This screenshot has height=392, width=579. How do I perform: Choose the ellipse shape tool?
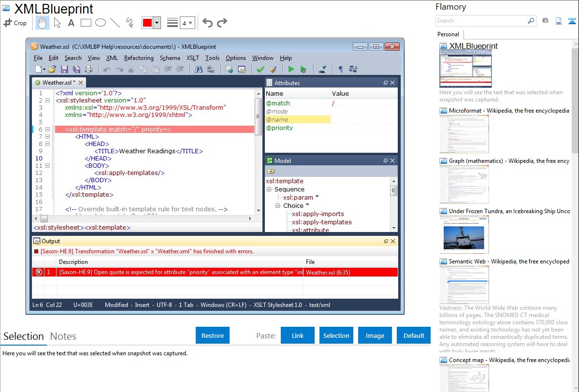pyautogui.click(x=101, y=23)
